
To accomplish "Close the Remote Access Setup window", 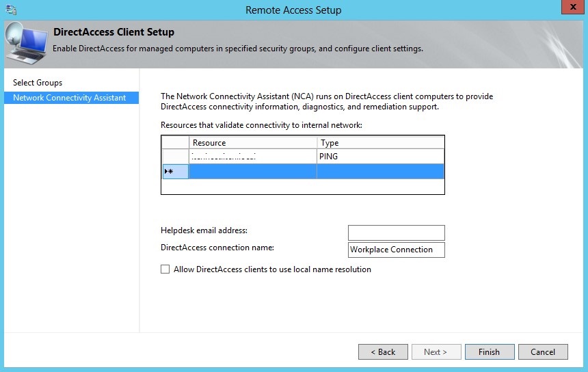I will pos(571,8).
